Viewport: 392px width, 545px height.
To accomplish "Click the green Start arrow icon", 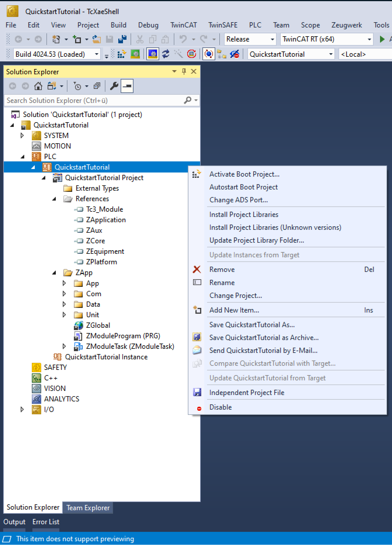I will [382, 39].
